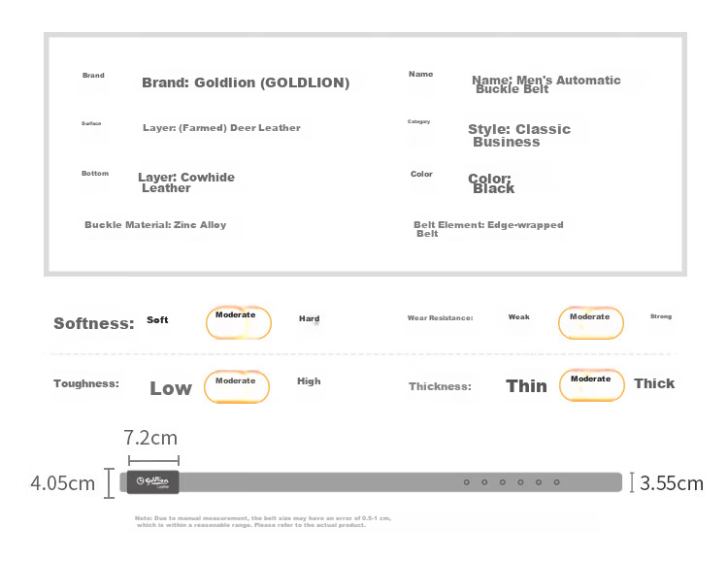Image resolution: width=728 pixels, height=561 pixels.
Task: Click 'Color: Black' value text
Action: click(x=491, y=183)
